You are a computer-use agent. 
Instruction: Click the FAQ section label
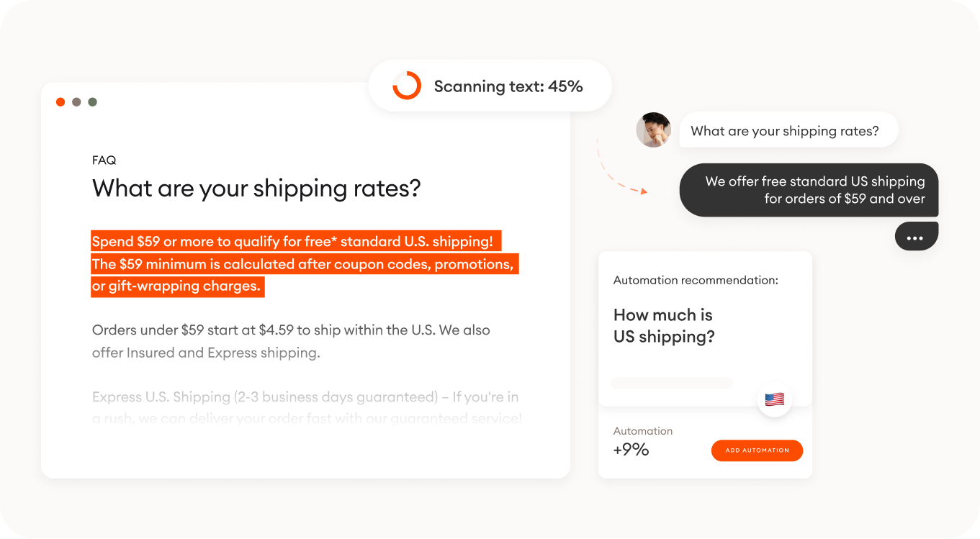click(104, 160)
